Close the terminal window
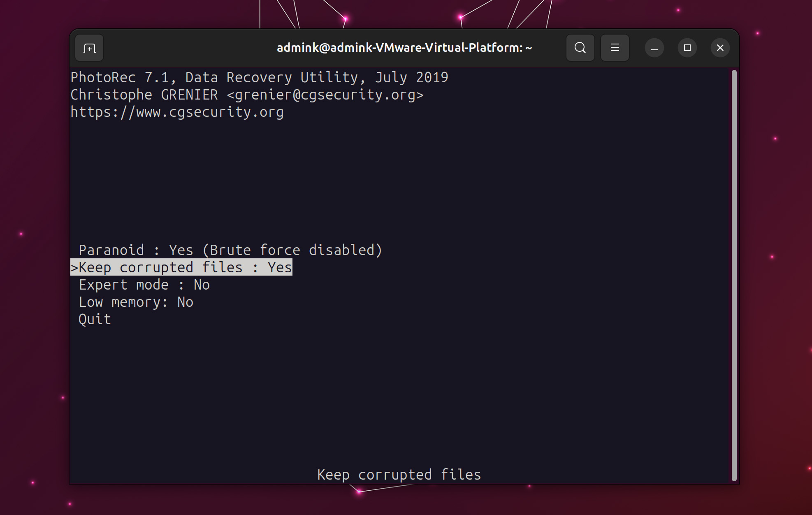812x515 pixels. [x=720, y=48]
